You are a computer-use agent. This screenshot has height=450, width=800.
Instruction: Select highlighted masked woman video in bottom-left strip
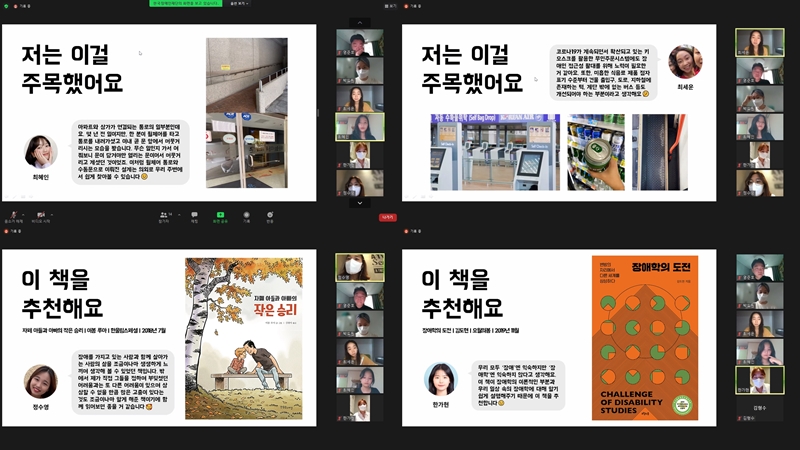360,267
